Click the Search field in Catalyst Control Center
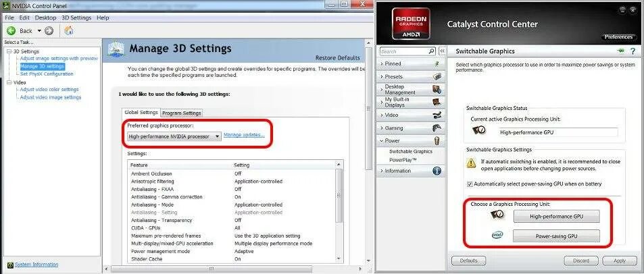This screenshot has width=644, height=274. point(403,51)
